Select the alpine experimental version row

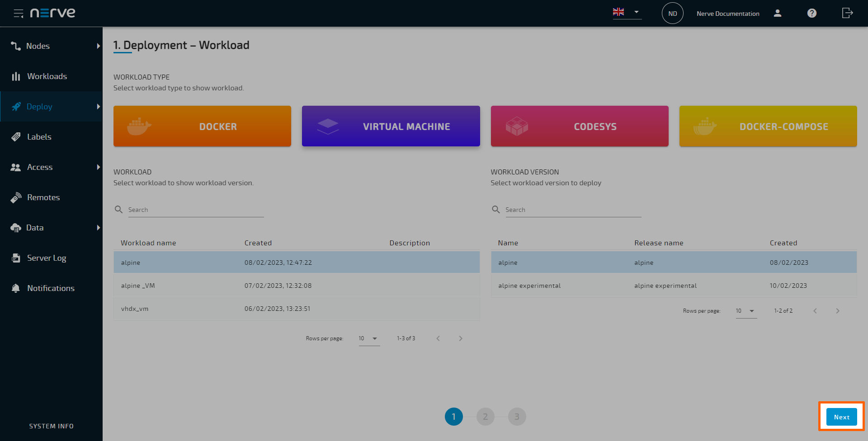[x=673, y=286]
